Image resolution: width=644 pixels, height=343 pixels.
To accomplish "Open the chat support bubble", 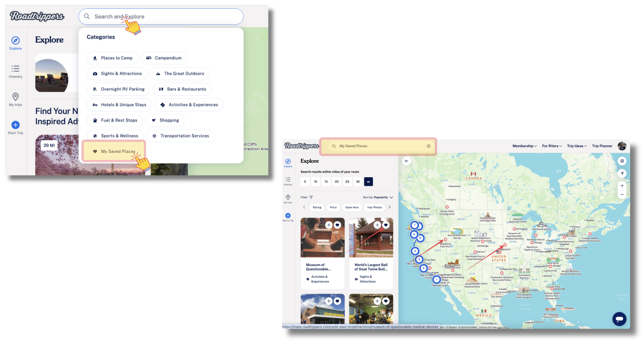I will click(x=619, y=319).
